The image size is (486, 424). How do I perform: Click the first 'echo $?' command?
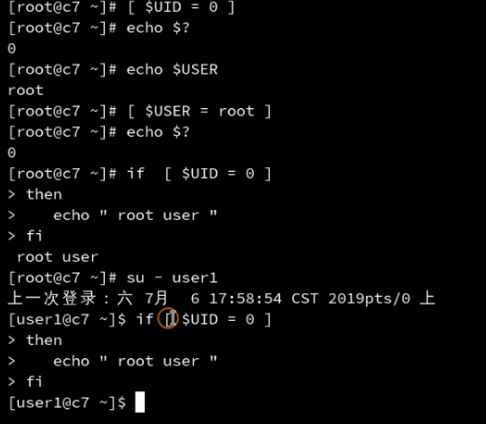(x=158, y=28)
